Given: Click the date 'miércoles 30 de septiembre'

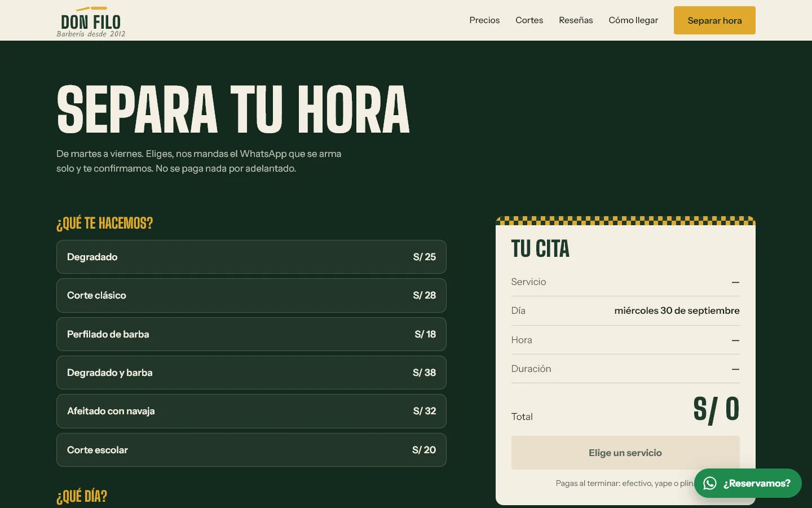Looking at the screenshot, I should 677,310.
